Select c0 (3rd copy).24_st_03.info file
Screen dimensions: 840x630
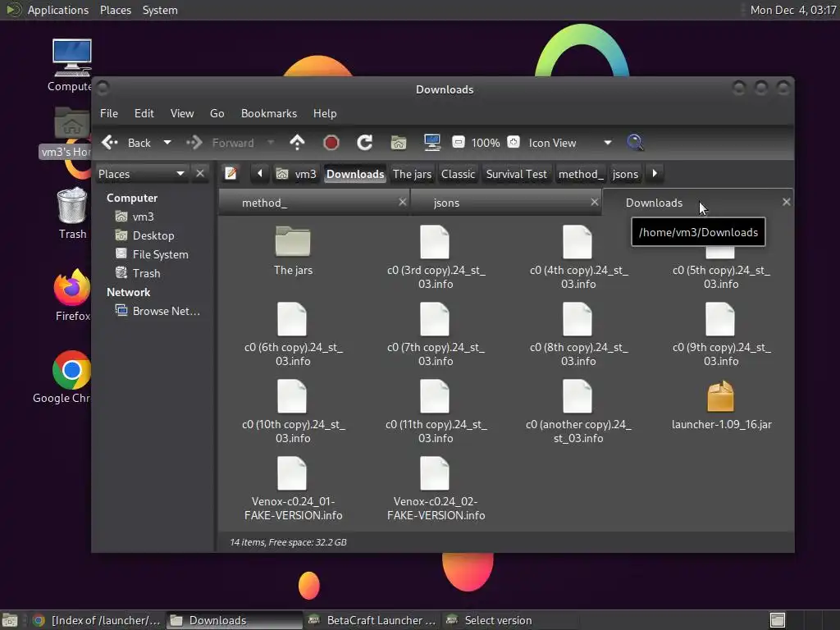(435, 242)
